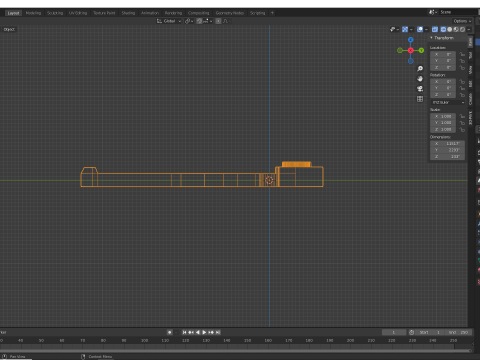The height and width of the screenshot is (360, 480).
Task: Toggle preview range clock icon
Action: (x=412, y=332)
